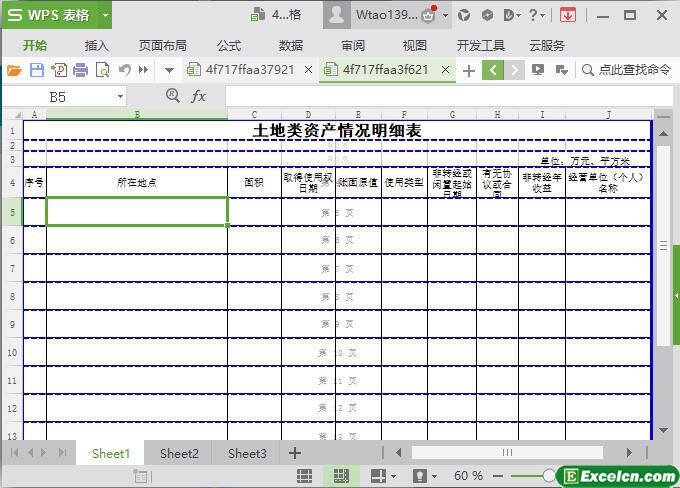This screenshot has height=488, width=680.
Task: Open the 开始 ribbon tab
Action: [x=35, y=45]
